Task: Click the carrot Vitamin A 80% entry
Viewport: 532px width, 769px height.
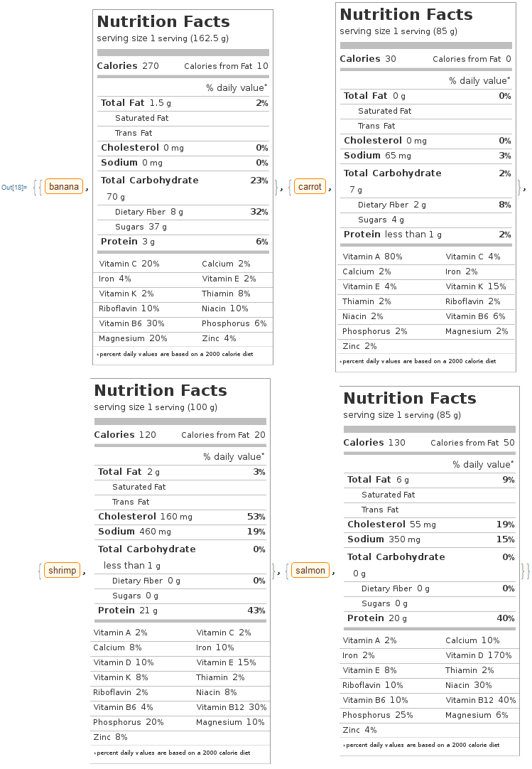Action: pyautogui.click(x=373, y=257)
